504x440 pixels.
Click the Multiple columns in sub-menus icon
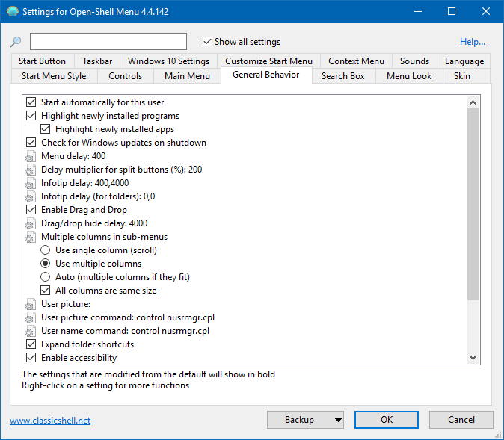[31, 237]
